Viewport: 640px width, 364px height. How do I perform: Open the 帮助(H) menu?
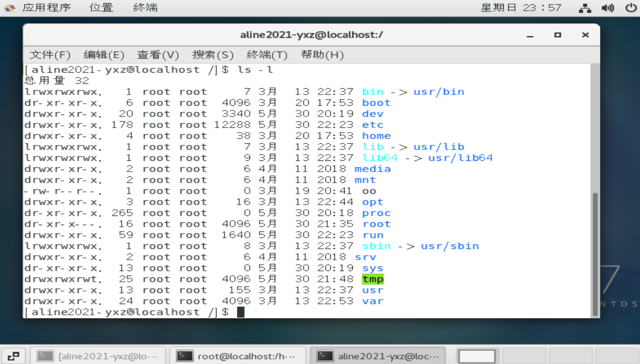(322, 55)
